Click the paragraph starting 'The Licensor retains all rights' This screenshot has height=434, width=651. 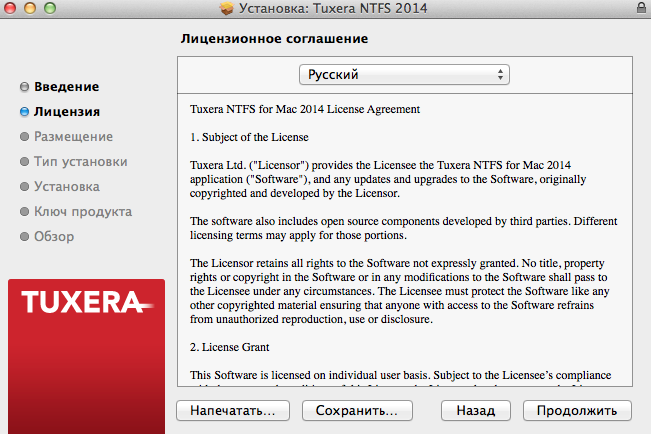pos(400,291)
